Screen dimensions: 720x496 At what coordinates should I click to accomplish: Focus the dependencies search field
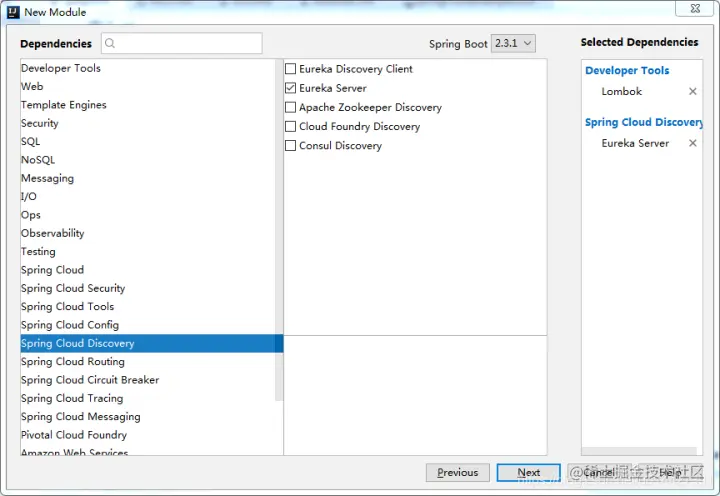[182, 43]
